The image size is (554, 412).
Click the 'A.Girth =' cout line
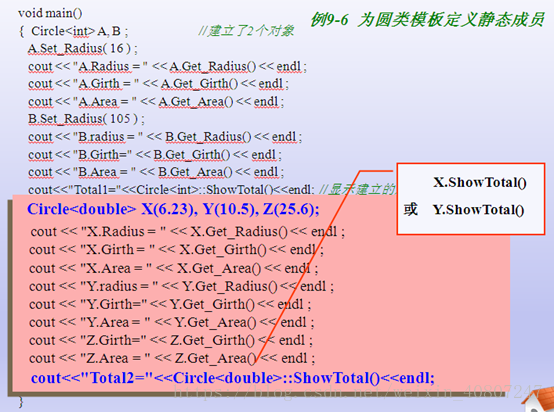tap(158, 84)
